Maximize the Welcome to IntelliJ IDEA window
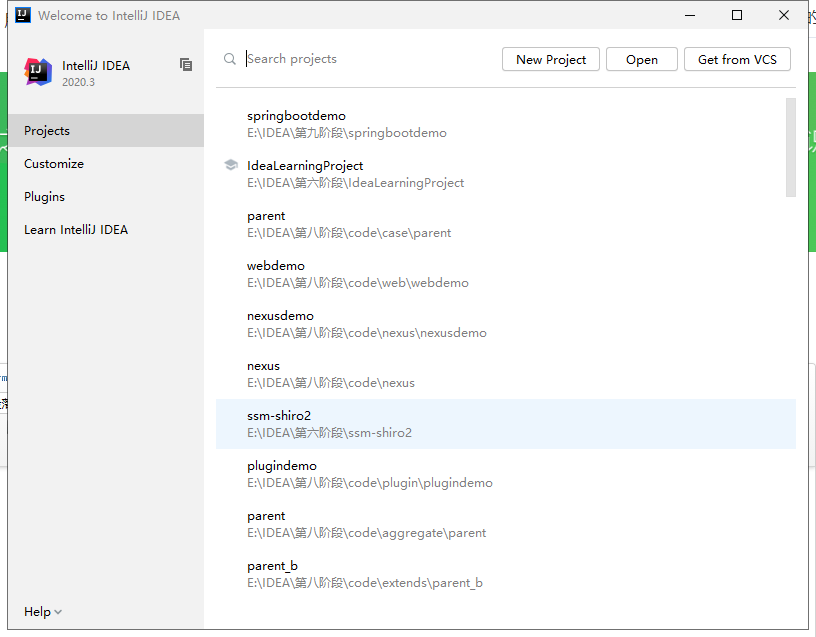 tap(737, 15)
